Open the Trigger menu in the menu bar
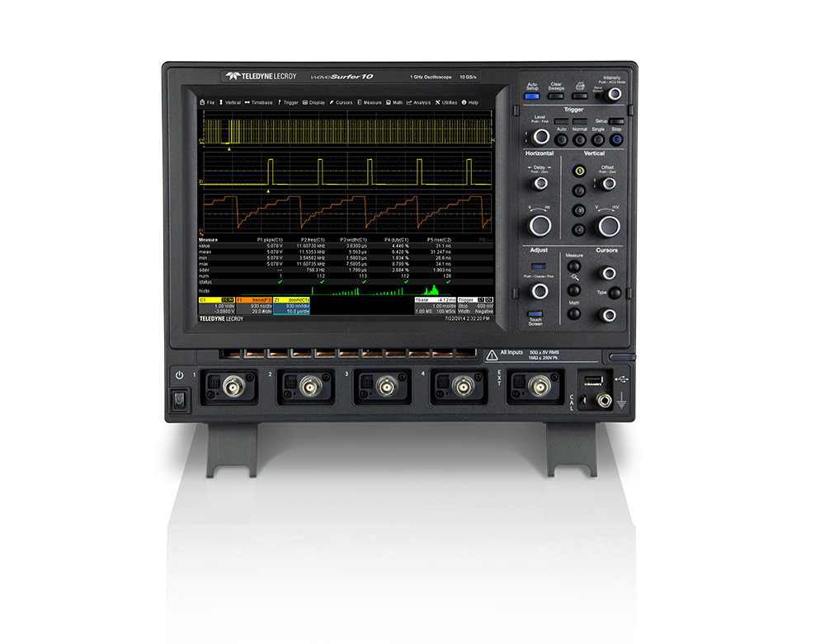This screenshot has height=644, width=825. click(x=288, y=102)
